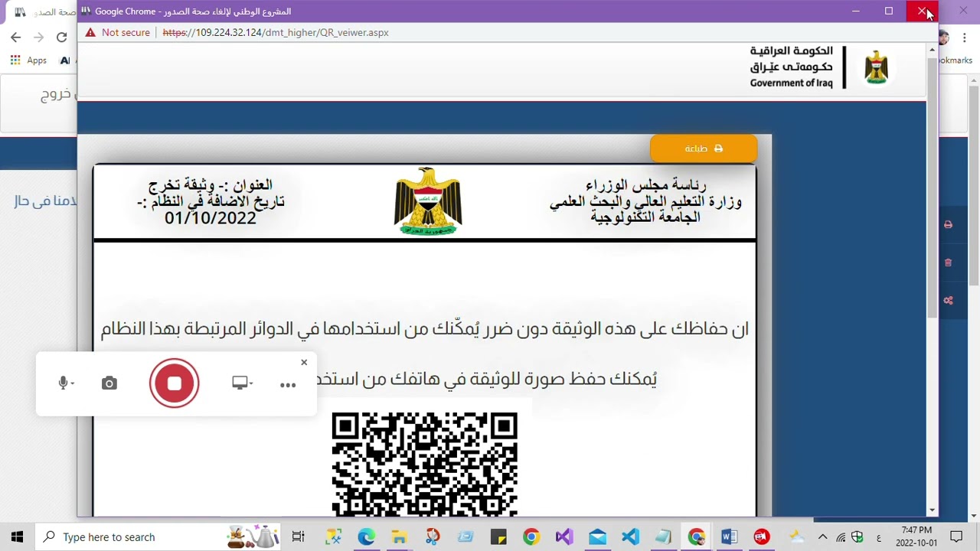Image resolution: width=980 pixels, height=551 pixels.
Task: Click the QR code image
Action: tap(425, 464)
